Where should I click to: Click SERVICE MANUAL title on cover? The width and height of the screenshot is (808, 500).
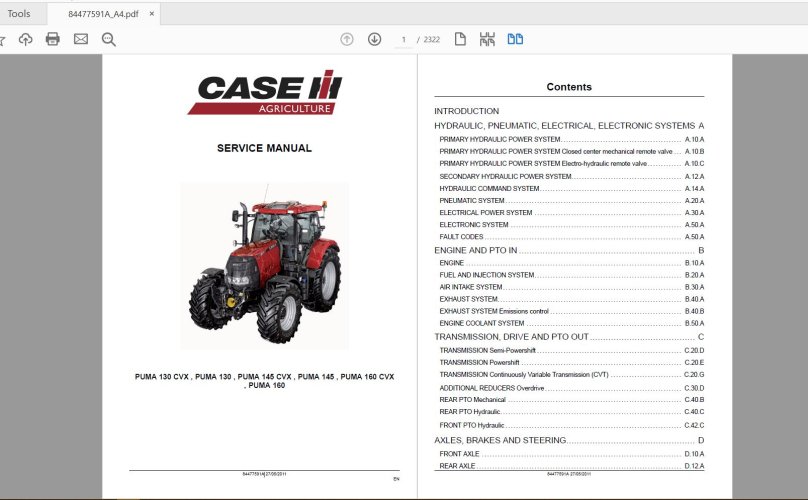click(264, 148)
